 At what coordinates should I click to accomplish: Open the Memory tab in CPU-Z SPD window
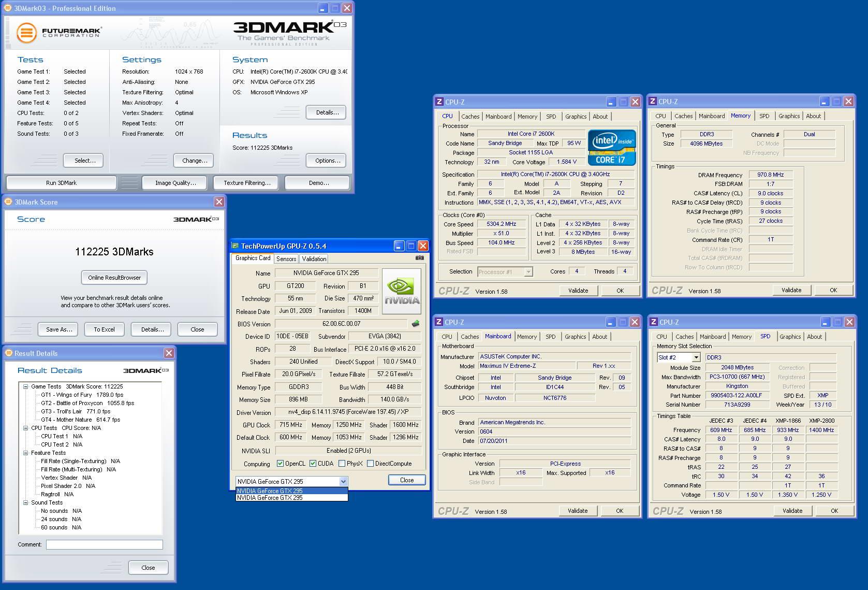(x=742, y=337)
